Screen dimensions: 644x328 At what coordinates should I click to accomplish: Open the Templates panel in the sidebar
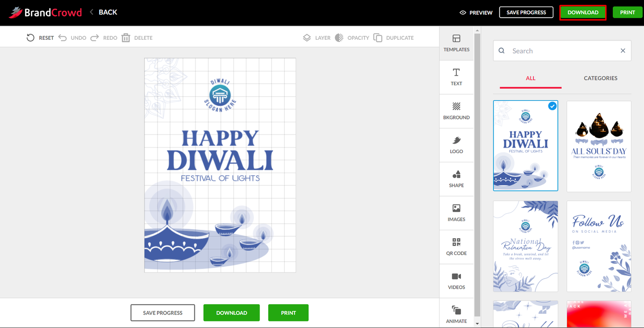(x=456, y=43)
